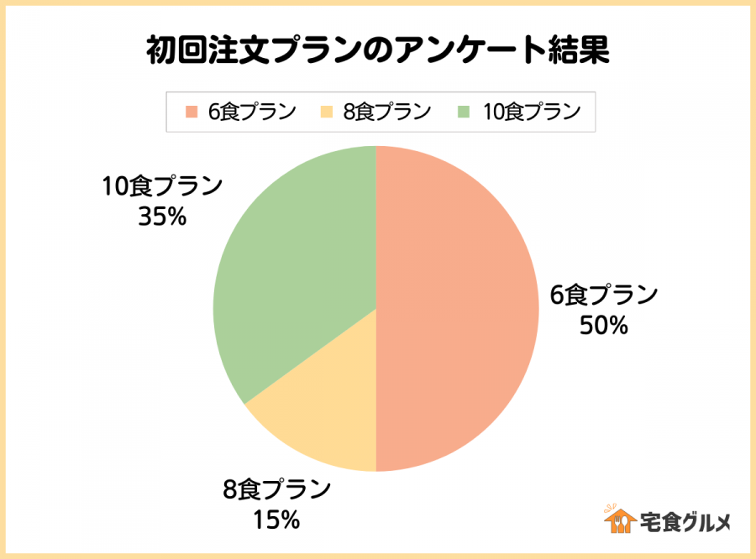Click 6食プラン label right of the pie
Screen dimensions: 756x559
(603, 295)
